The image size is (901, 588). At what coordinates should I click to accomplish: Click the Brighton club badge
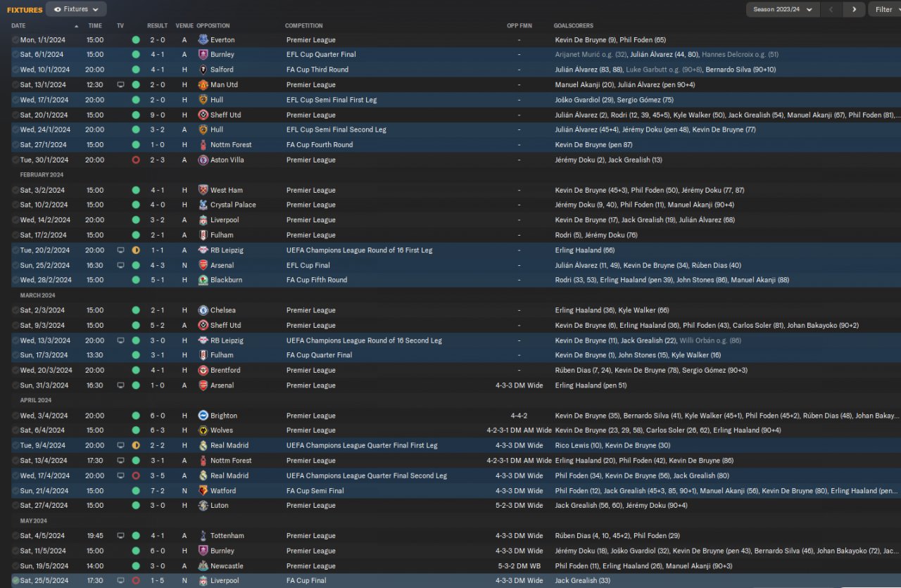(x=203, y=416)
